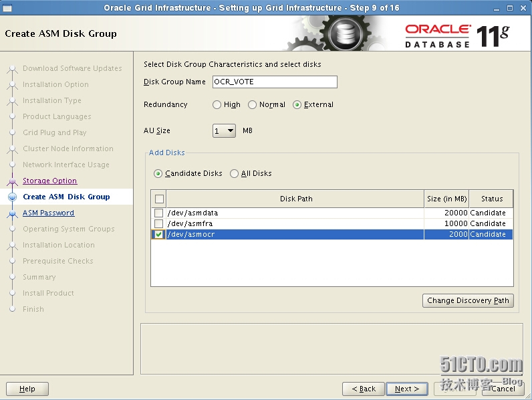Click Finish step in sidebar
Screen dimensions: 532x400
pyautogui.click(x=33, y=309)
